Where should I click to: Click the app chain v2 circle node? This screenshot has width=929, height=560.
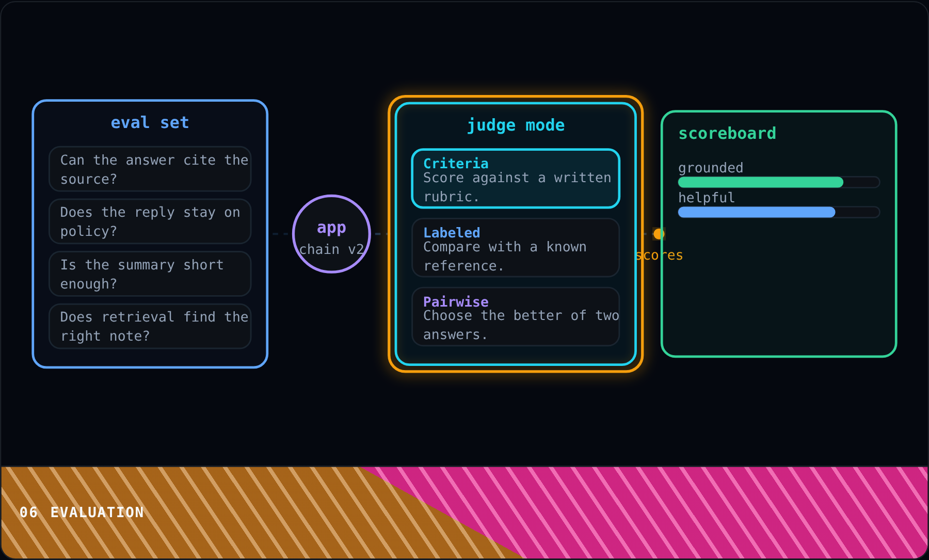pyautogui.click(x=331, y=234)
